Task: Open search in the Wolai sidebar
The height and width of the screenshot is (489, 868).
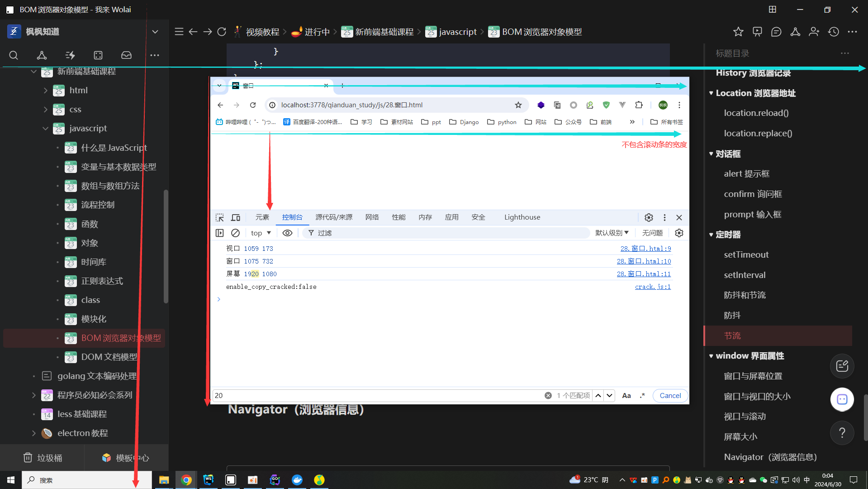Action: [x=14, y=55]
